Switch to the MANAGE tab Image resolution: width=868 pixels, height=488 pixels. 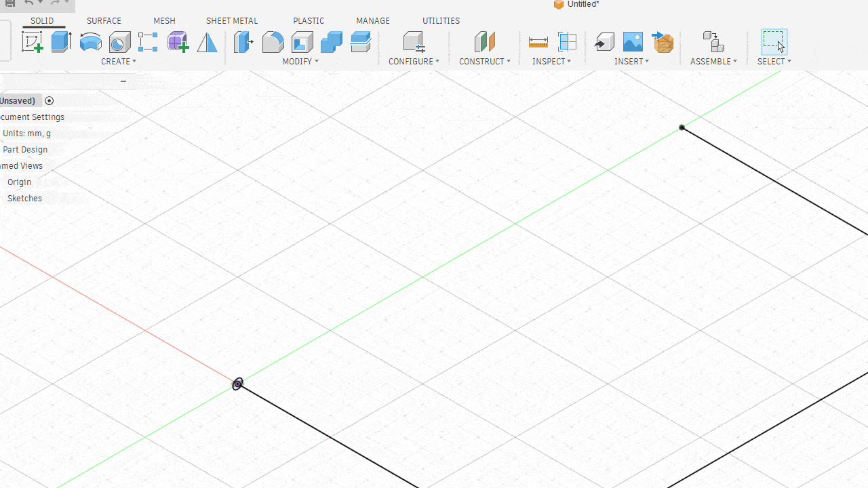(x=373, y=21)
